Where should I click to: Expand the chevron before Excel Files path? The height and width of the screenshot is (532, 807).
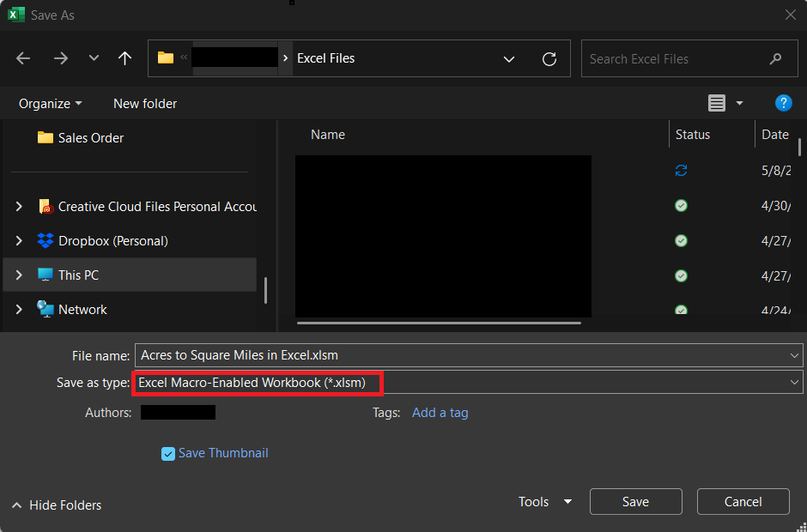click(x=286, y=58)
